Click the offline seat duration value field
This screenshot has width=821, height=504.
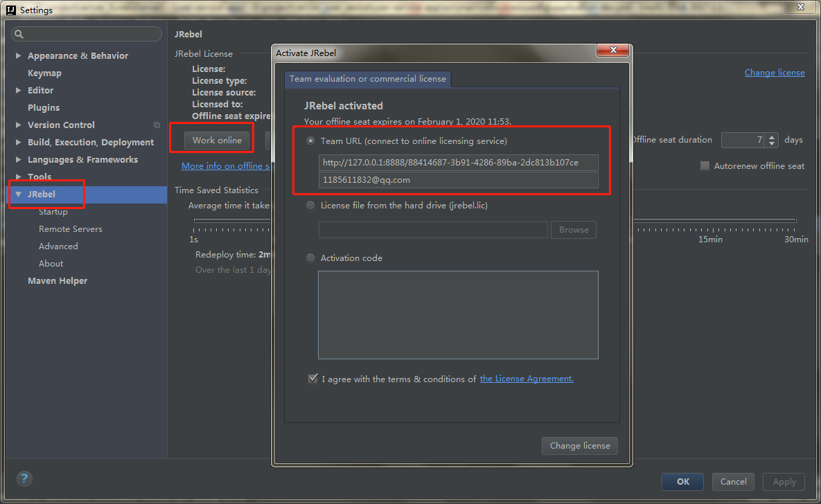743,140
